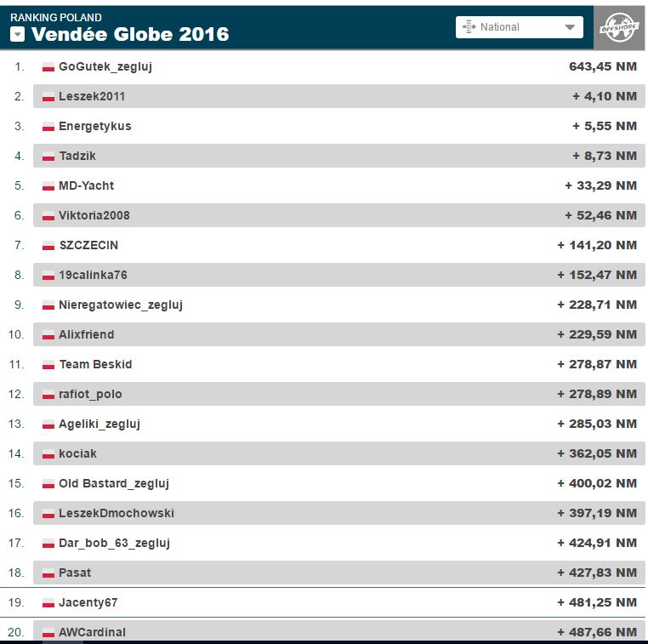Click the Poland flag beside Viktoria2008
Screen dimensions: 648x644
[x=48, y=216]
